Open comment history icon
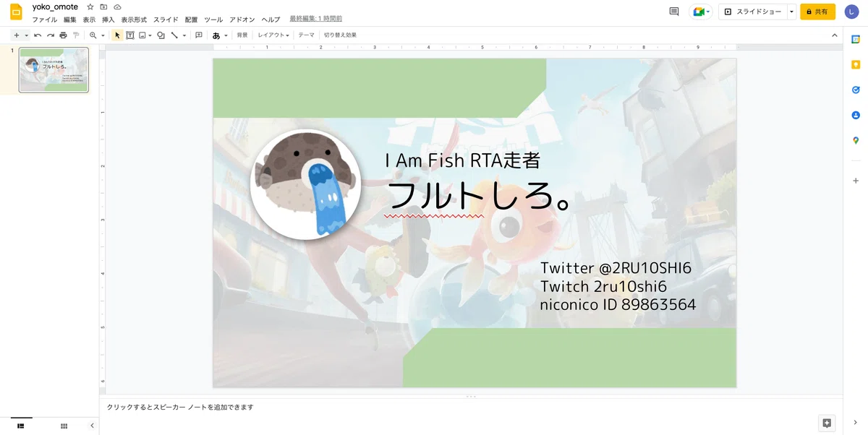Screen dimensions: 868x435 [x=674, y=12]
